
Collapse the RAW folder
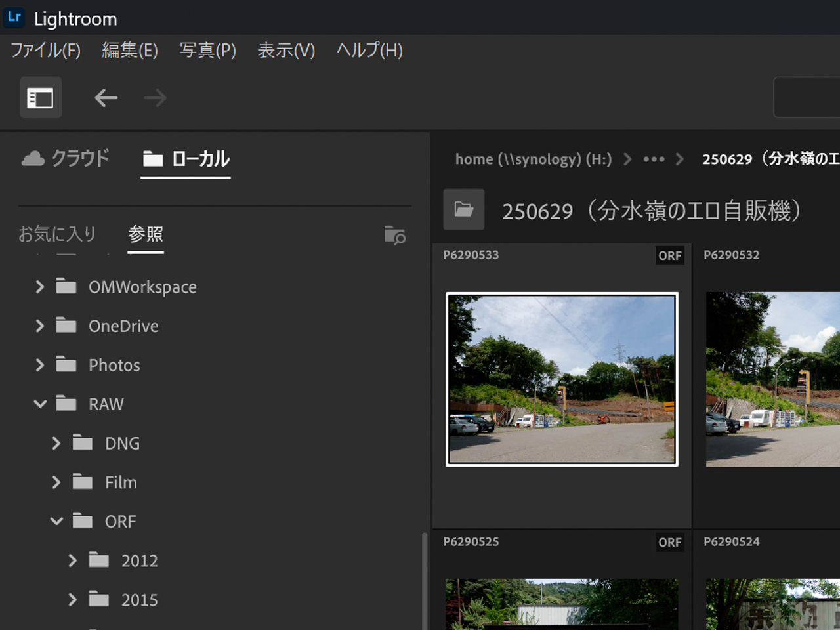click(40, 404)
